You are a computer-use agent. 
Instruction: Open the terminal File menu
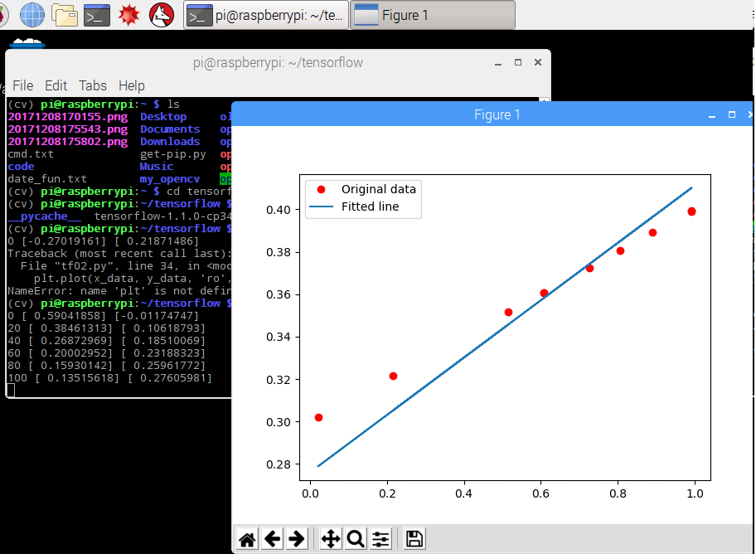(x=22, y=85)
